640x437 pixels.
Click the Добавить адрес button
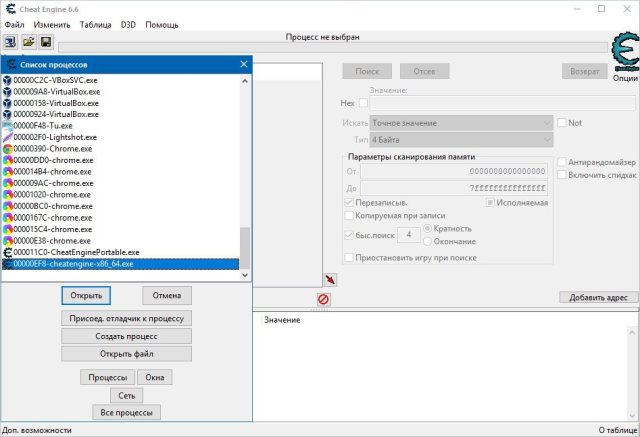597,298
